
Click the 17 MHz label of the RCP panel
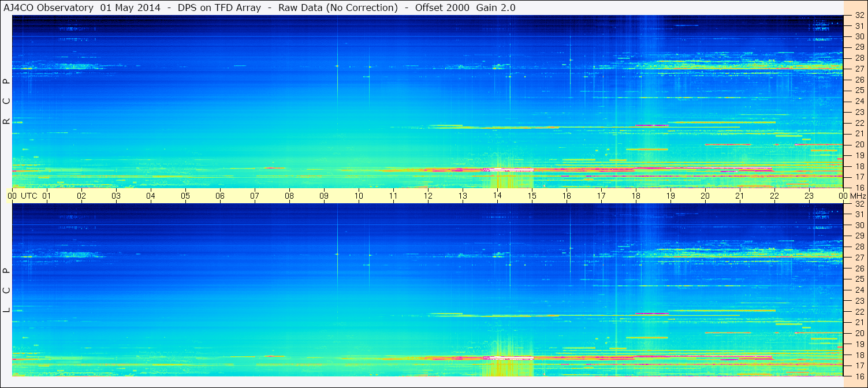(x=859, y=177)
